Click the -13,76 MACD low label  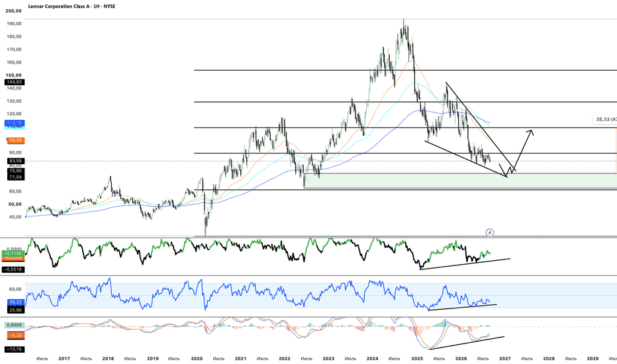pyautogui.click(x=14, y=349)
